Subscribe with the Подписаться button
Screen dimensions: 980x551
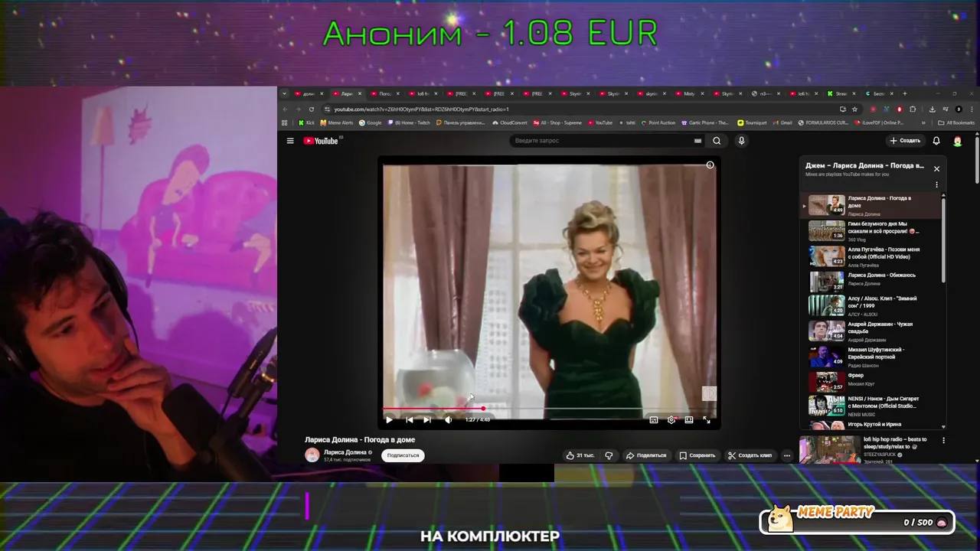pos(403,455)
